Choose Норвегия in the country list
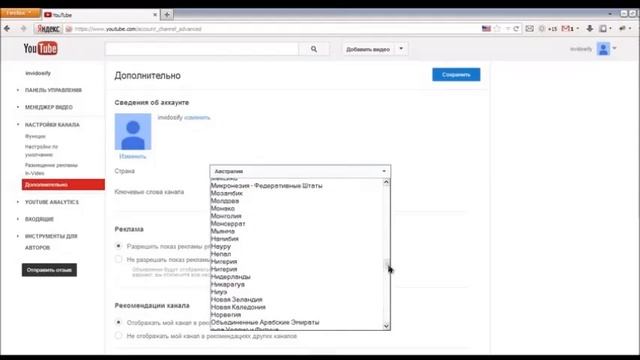The height and width of the screenshot is (360, 640). point(226,315)
